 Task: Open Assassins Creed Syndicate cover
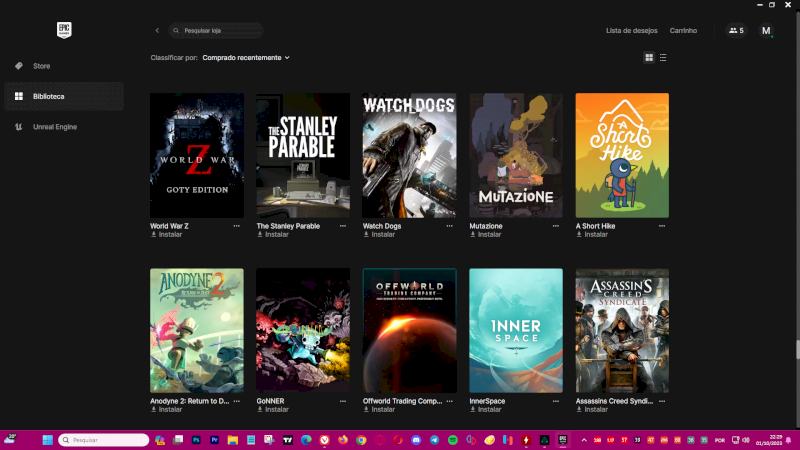(622, 331)
